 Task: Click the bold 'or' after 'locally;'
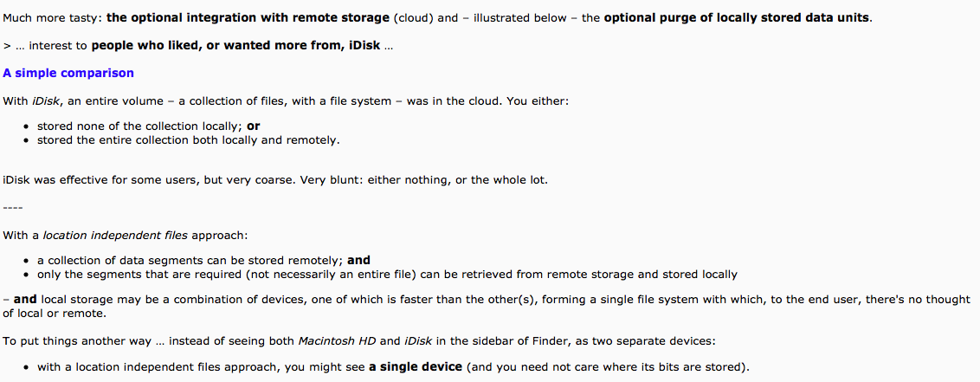(254, 126)
